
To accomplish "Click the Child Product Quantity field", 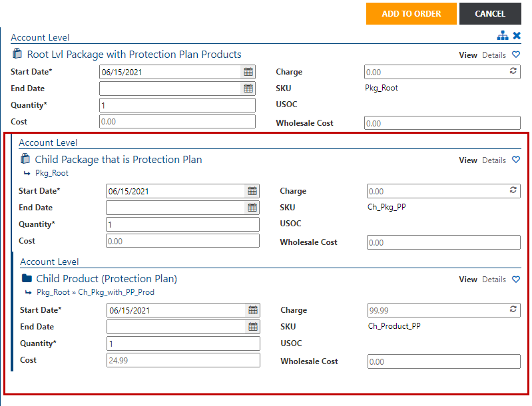I will click(183, 343).
